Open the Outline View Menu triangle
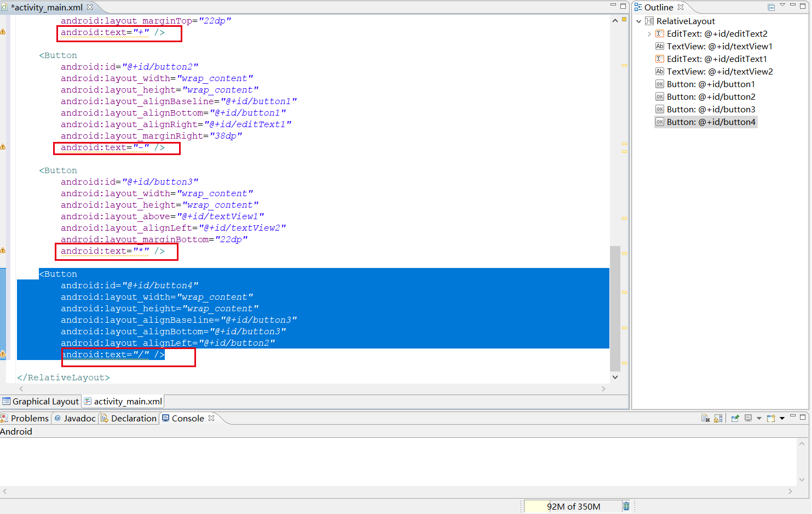The height and width of the screenshot is (514, 812). point(782,5)
